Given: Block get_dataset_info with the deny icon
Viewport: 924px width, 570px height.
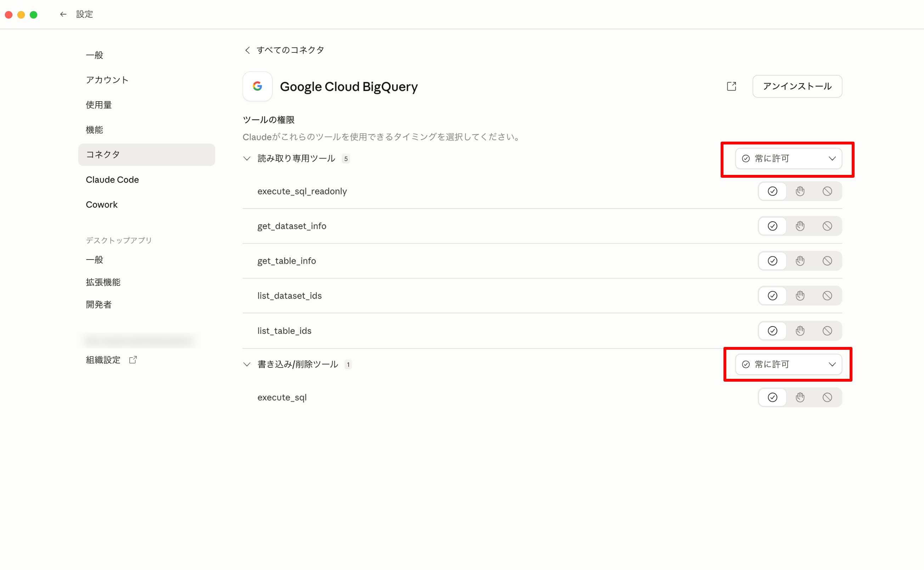Looking at the screenshot, I should click(x=827, y=226).
